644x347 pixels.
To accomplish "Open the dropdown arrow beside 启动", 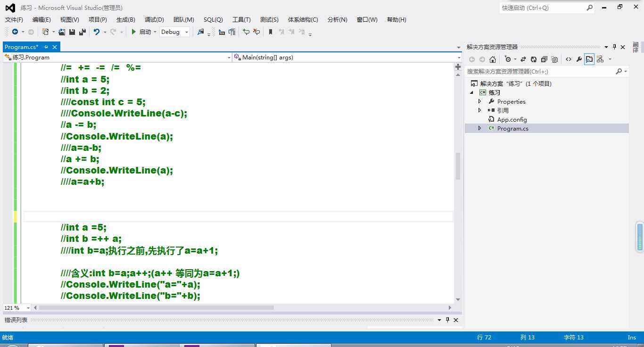I will (x=155, y=32).
